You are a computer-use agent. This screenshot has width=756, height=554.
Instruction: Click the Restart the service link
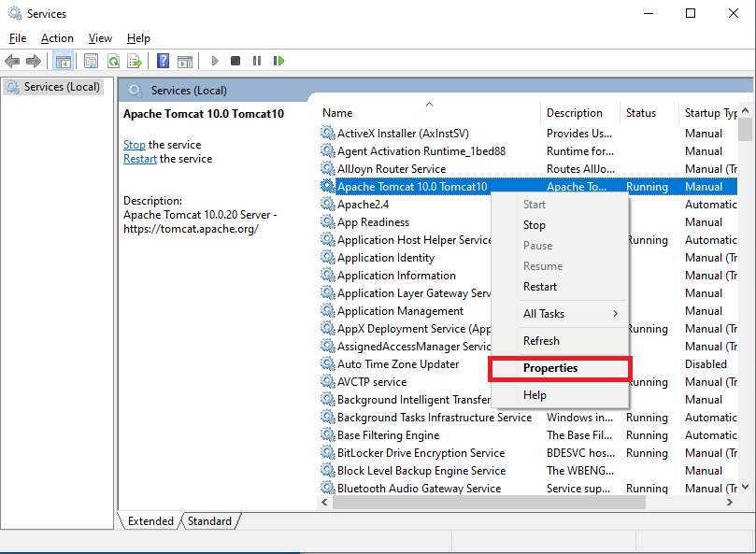140,159
